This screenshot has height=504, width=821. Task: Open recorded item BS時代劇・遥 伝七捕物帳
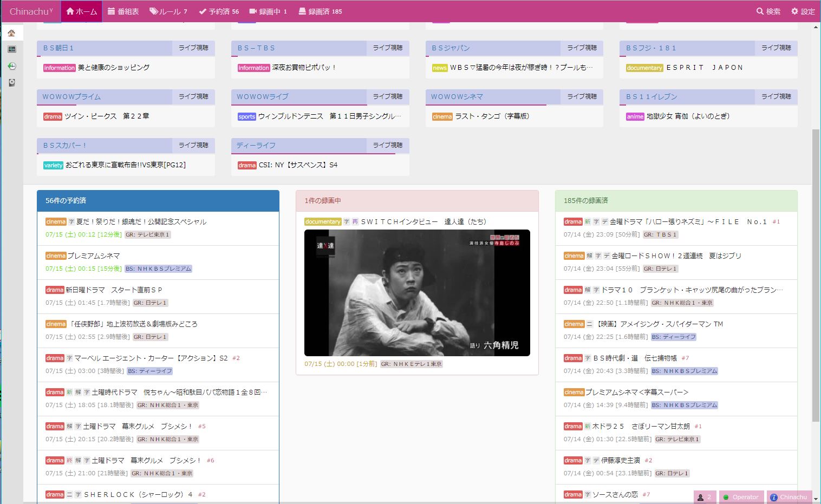click(x=676, y=364)
